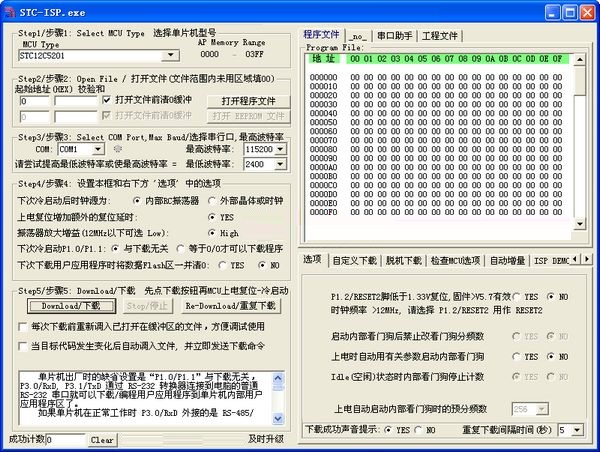Image resolution: width=600 pixels, height=452 pixels.
Task: Switch to the 选项 tab
Action: (x=313, y=259)
